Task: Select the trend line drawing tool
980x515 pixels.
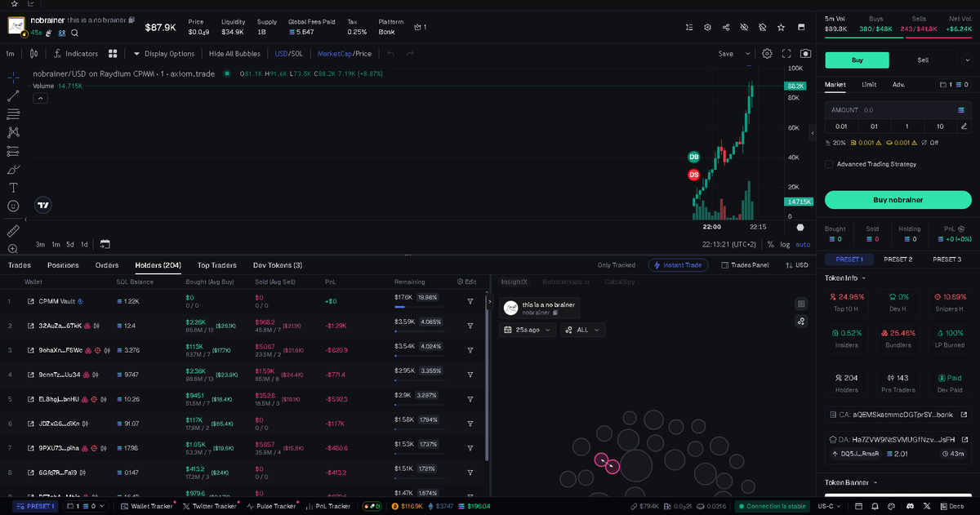Action: (x=13, y=95)
